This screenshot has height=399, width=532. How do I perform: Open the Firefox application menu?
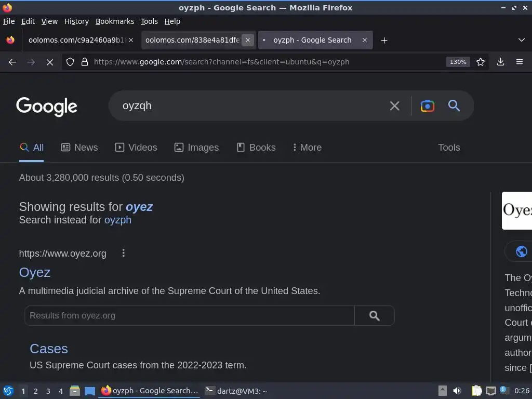pyautogui.click(x=520, y=62)
